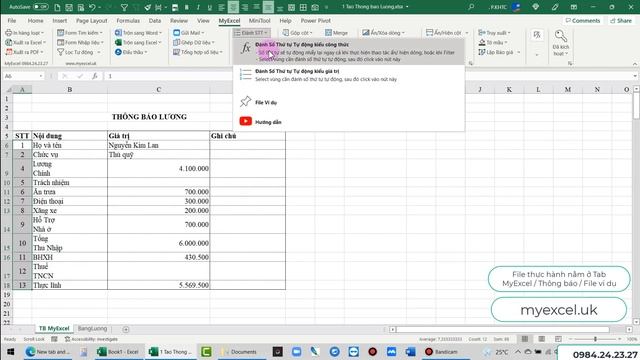This screenshot has height=360, width=640.
Task: Open File Ví dụ menu entry
Action: point(349,102)
